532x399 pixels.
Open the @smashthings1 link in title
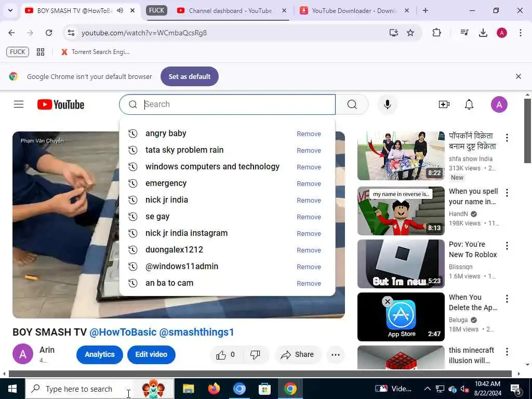(x=196, y=332)
